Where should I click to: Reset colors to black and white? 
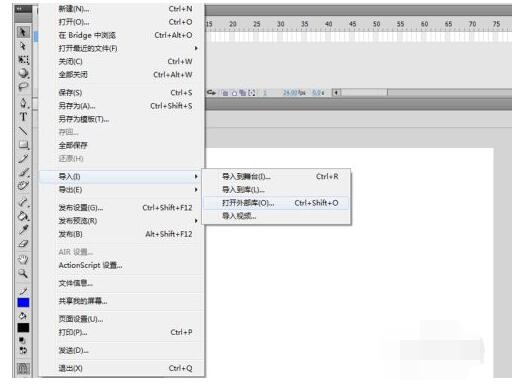(x=22, y=340)
